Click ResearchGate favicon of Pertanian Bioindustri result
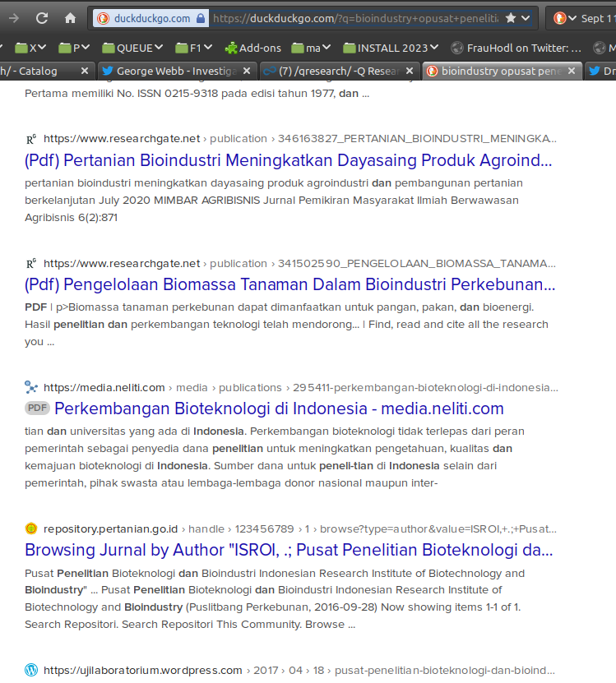 pyautogui.click(x=31, y=139)
